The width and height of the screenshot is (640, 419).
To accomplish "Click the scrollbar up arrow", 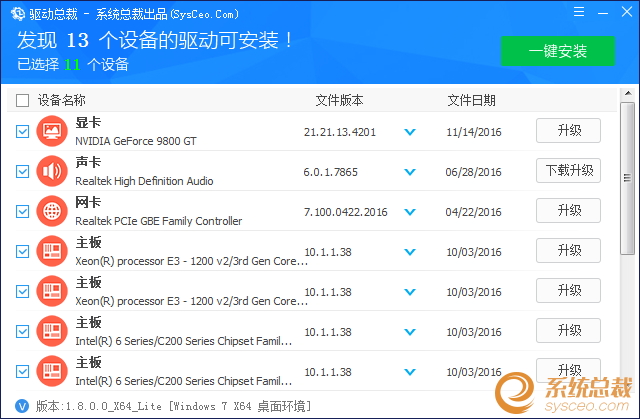I will point(628,93).
